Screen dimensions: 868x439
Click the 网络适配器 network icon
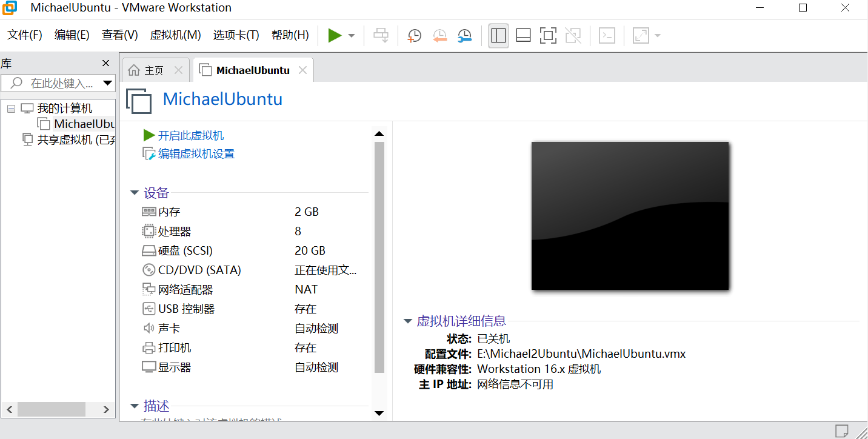(x=149, y=289)
